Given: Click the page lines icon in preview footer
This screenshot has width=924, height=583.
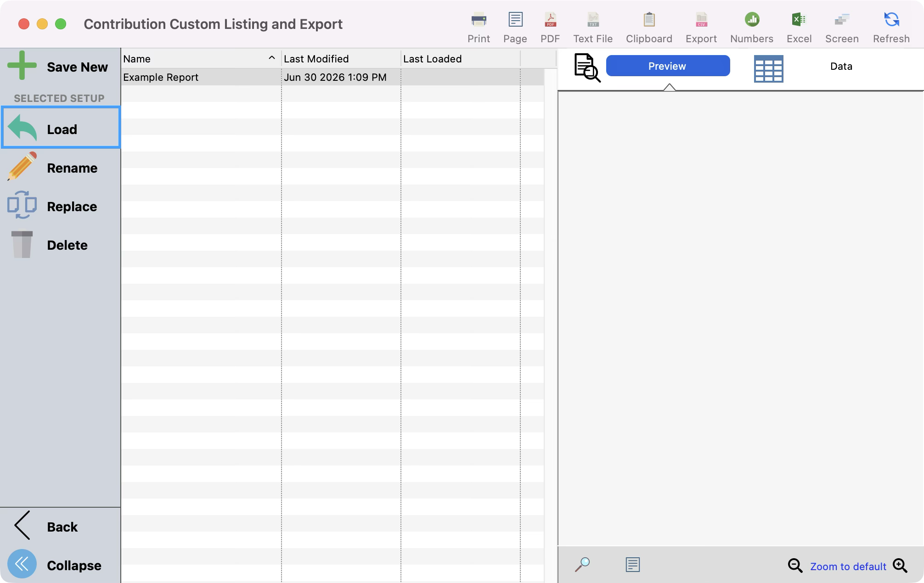Looking at the screenshot, I should click(632, 564).
